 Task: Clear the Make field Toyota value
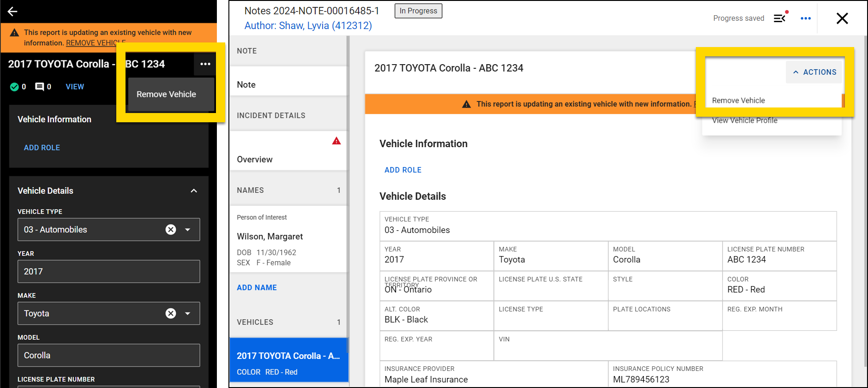point(171,314)
